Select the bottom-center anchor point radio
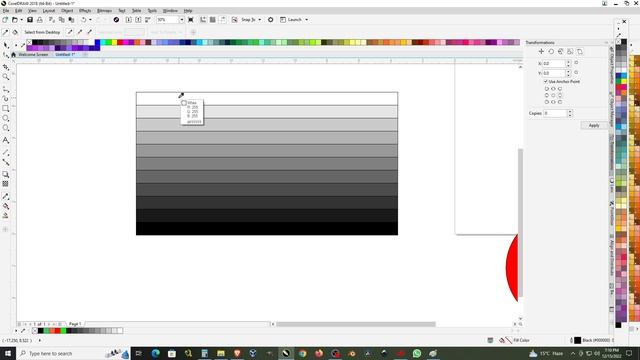Screen dimensions: 640x360 coord(553,102)
